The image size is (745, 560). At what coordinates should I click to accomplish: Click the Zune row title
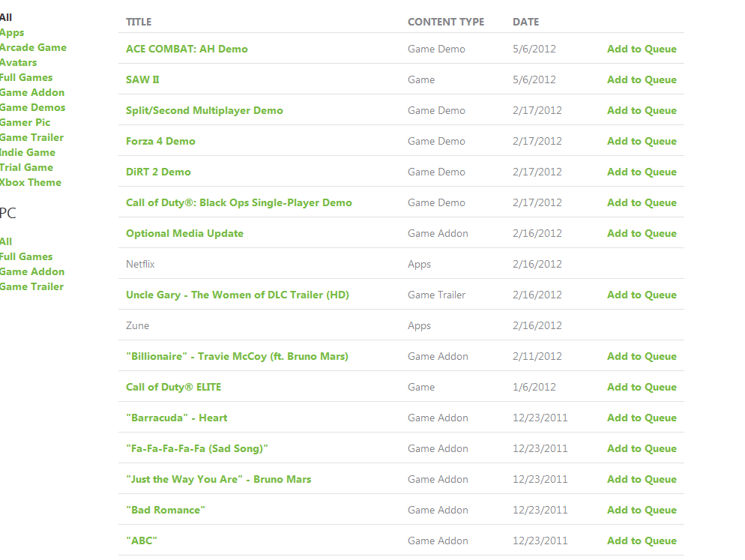(137, 325)
